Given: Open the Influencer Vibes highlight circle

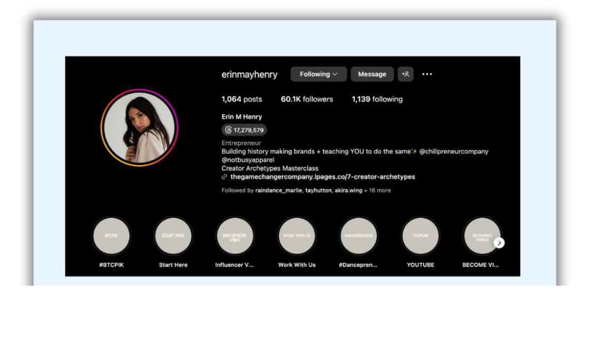Looking at the screenshot, I should (x=235, y=236).
